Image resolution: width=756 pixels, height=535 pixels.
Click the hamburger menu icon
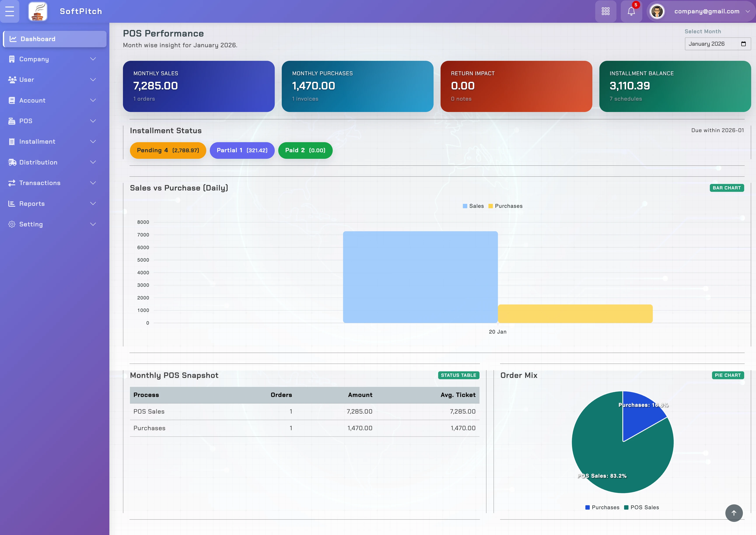point(10,11)
